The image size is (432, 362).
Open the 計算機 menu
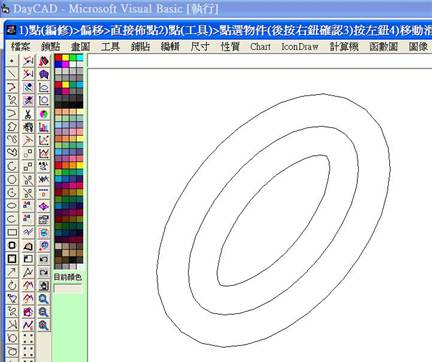click(x=344, y=46)
